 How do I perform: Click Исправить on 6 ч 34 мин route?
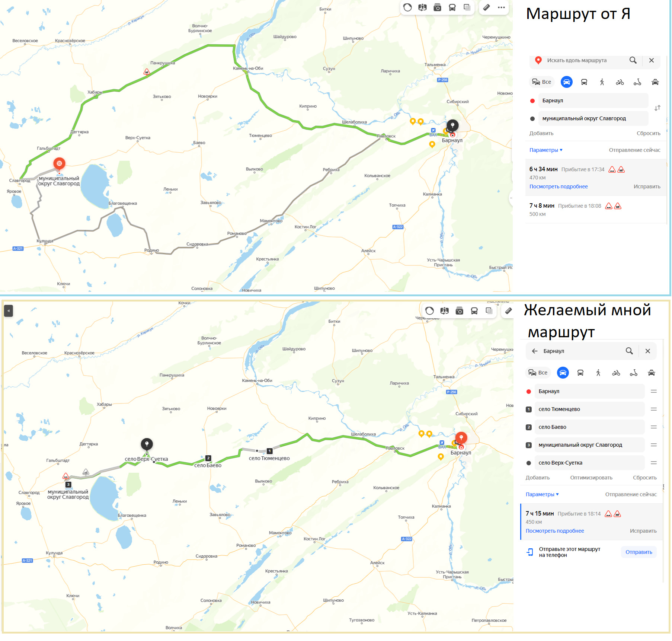(647, 186)
